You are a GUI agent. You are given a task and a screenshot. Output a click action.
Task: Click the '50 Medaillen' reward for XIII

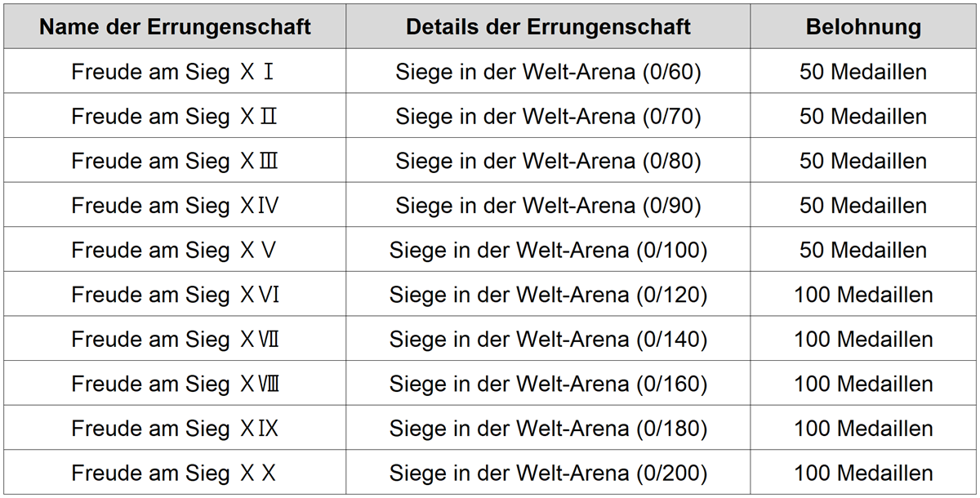863,161
